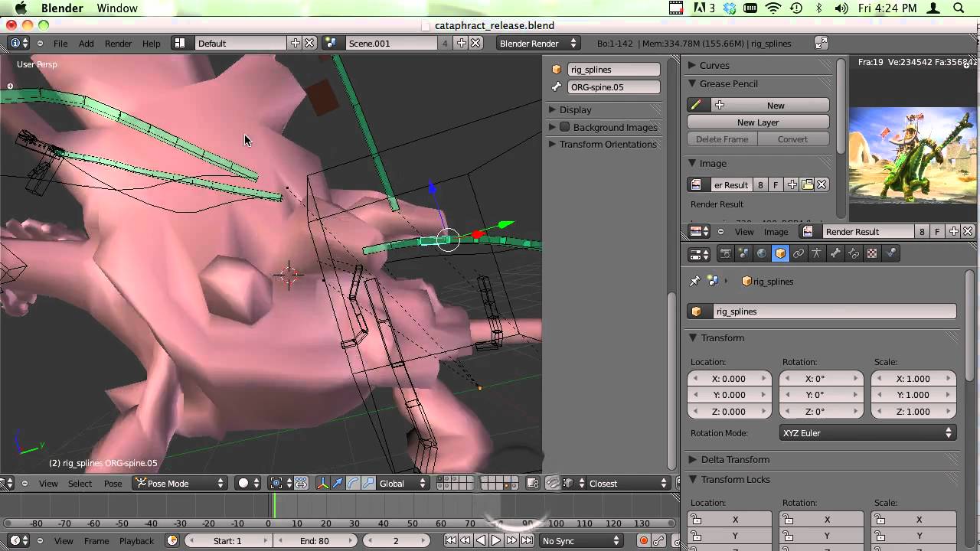Open the Global orientation dropdown
This screenshot has width=980, height=551.
tap(403, 483)
